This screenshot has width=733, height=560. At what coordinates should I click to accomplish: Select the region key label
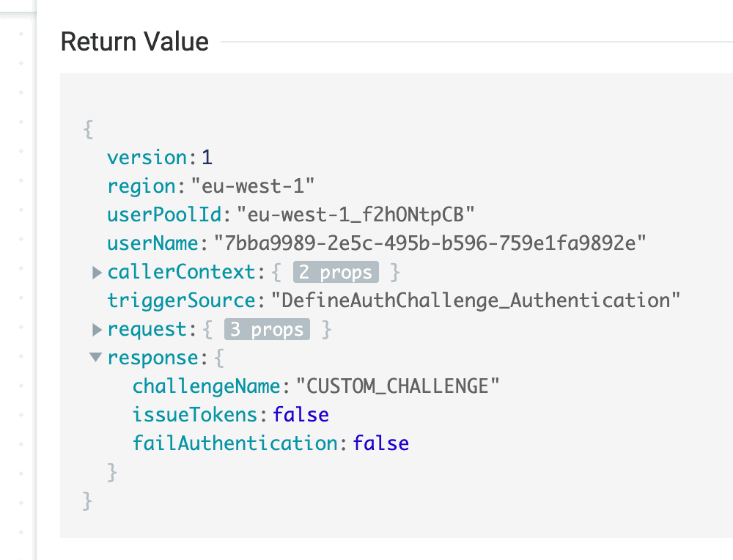pos(141,186)
